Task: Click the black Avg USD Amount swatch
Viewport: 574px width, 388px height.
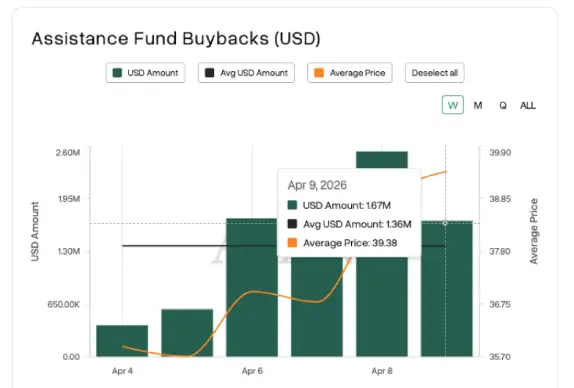Action: 209,73
